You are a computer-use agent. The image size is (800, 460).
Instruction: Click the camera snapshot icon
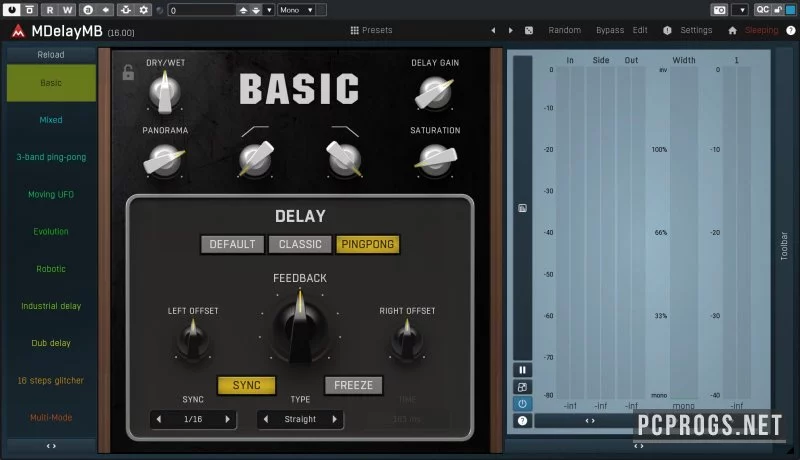point(719,10)
